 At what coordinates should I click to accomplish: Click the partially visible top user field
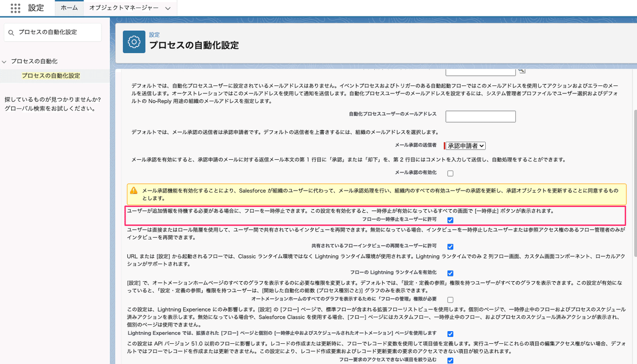480,71
